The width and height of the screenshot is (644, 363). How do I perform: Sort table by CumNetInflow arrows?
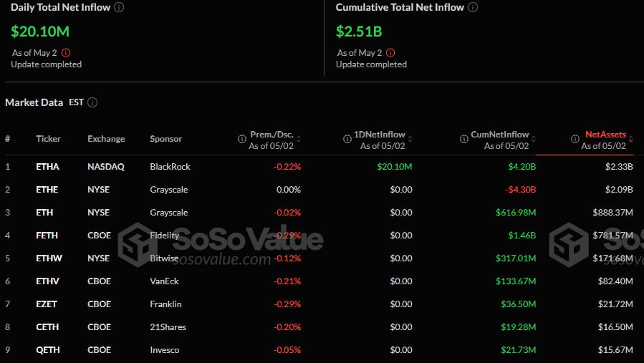point(534,139)
